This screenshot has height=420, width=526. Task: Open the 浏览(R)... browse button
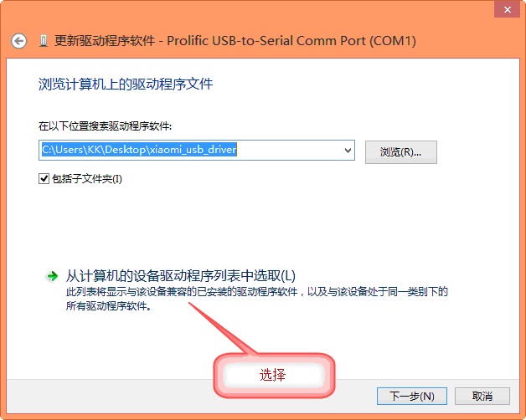click(401, 152)
